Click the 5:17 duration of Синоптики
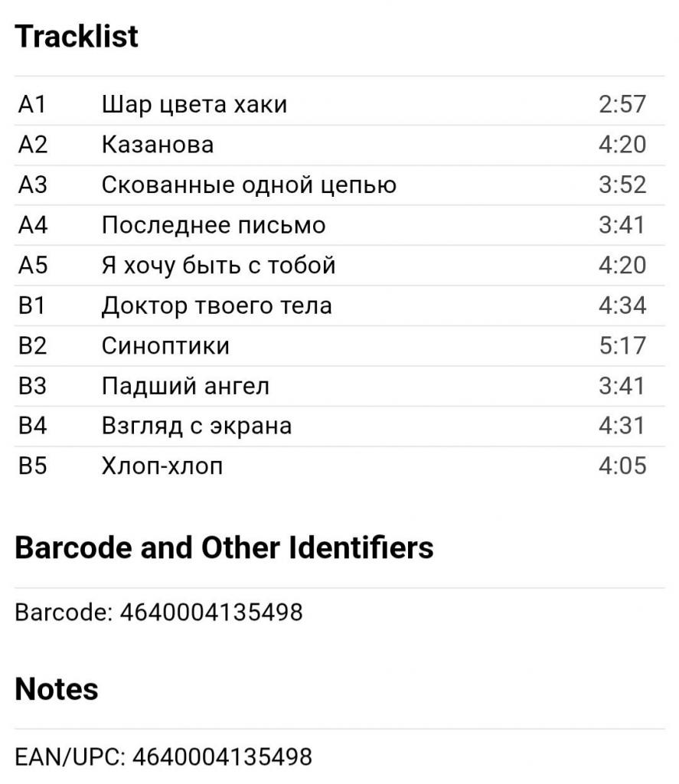The image size is (679, 784). (622, 346)
